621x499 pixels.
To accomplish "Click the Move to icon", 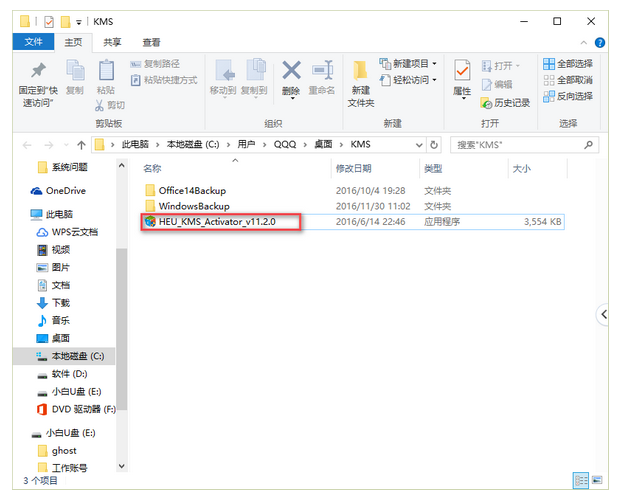I will point(225,70).
